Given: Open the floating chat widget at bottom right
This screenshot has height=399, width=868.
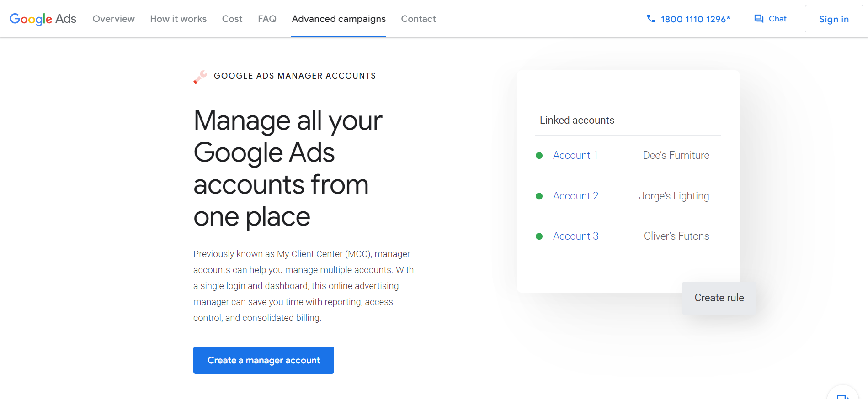Looking at the screenshot, I should [843, 394].
